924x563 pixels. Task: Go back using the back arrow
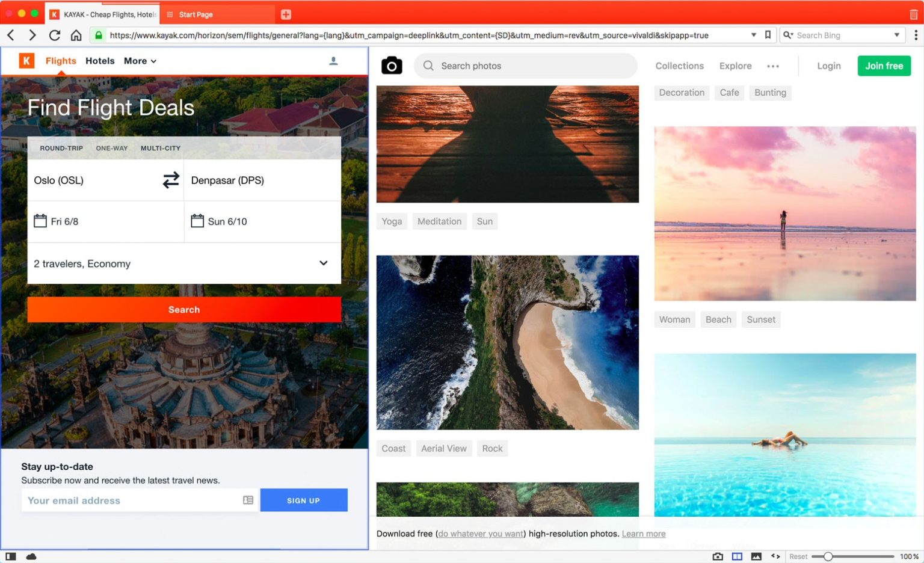[x=10, y=35]
